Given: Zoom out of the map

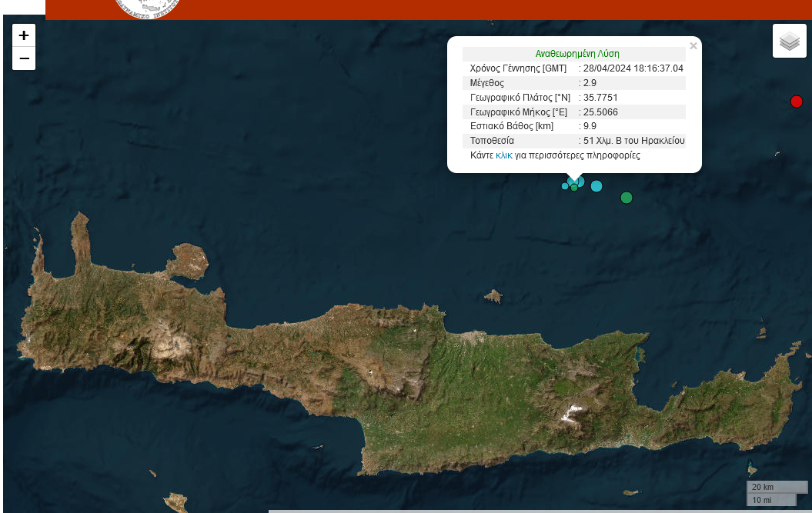Looking at the screenshot, I should point(24,58).
